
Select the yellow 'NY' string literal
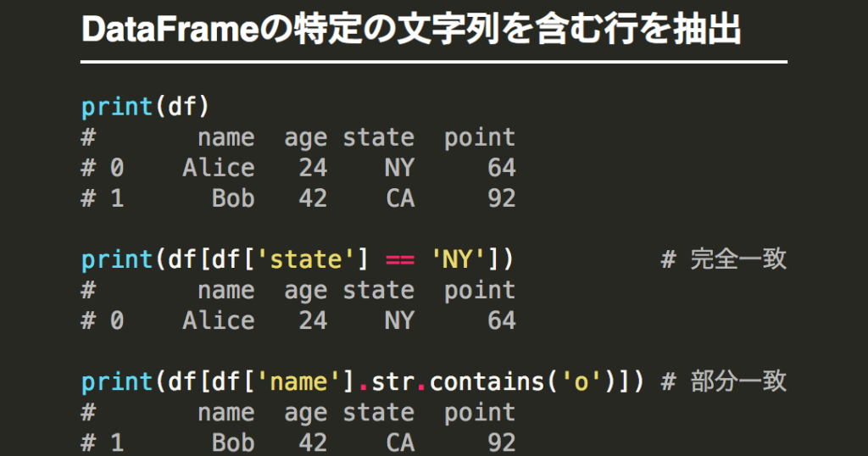458,259
